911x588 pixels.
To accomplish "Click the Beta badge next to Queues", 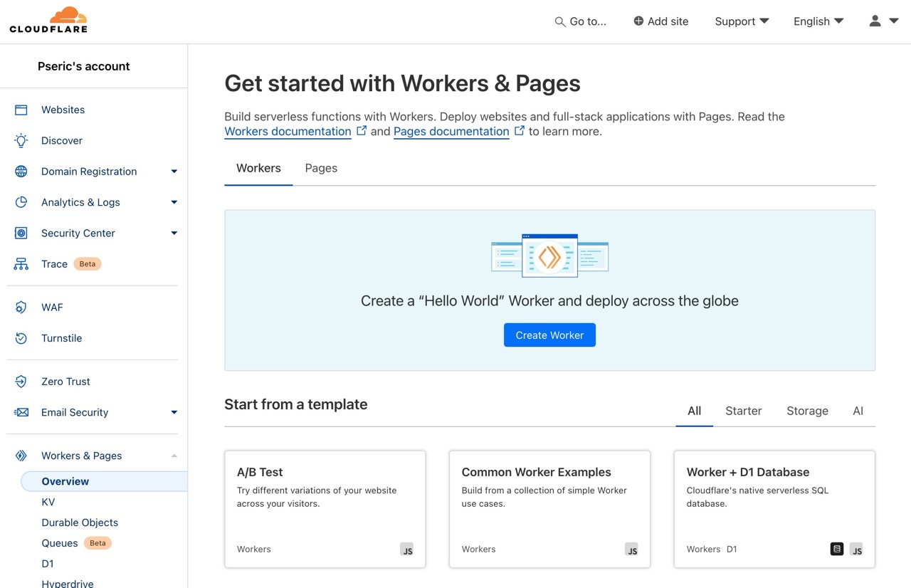I will 98,543.
